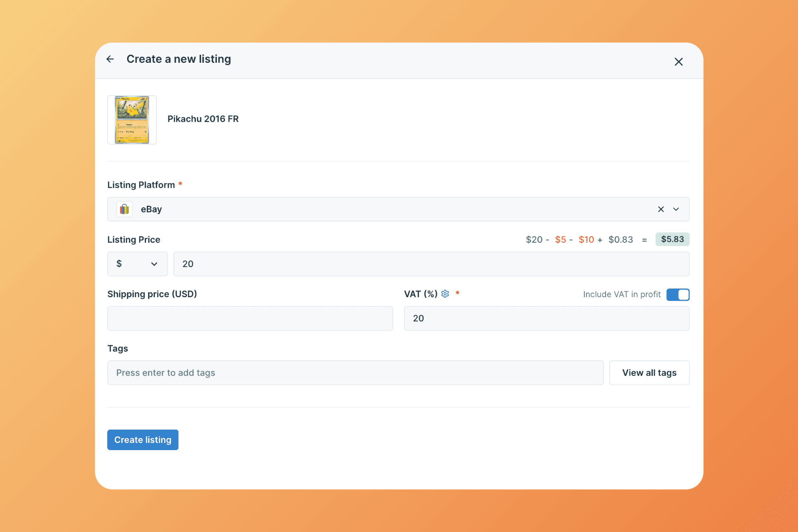Image resolution: width=798 pixels, height=532 pixels.
Task: Click the Create listing button
Action: 143,440
